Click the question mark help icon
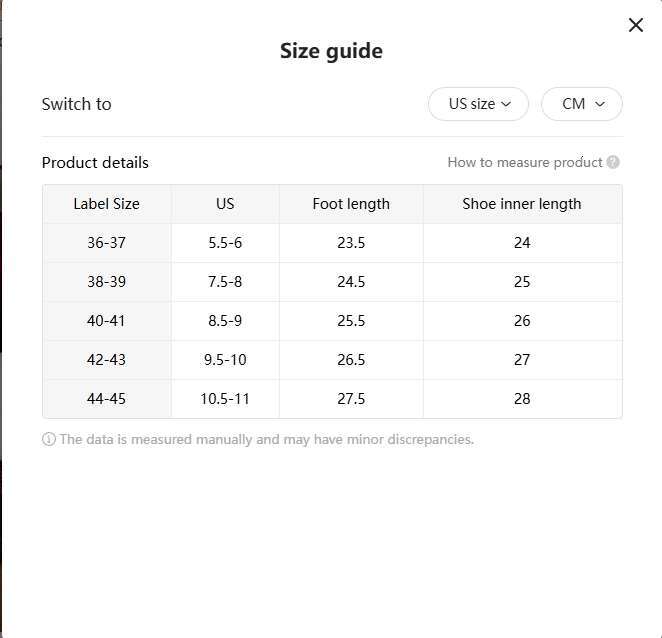 (613, 162)
